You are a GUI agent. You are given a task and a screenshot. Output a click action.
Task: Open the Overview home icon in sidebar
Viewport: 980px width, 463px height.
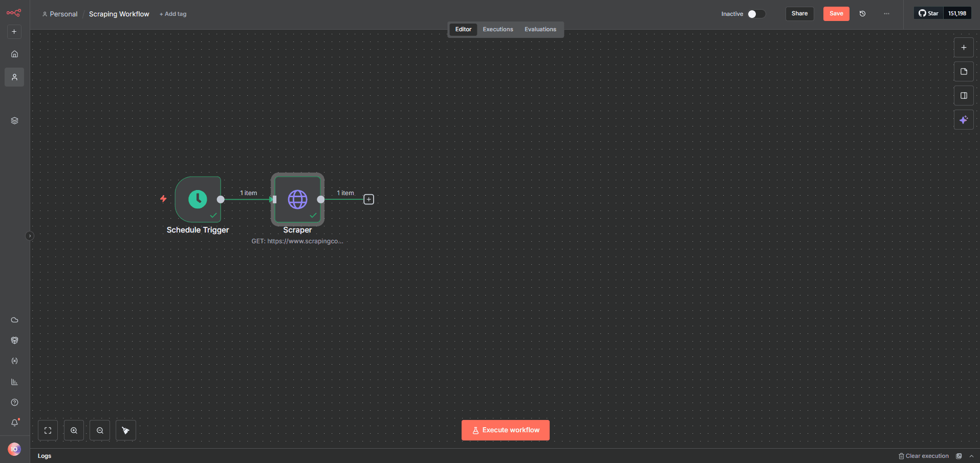(x=14, y=54)
